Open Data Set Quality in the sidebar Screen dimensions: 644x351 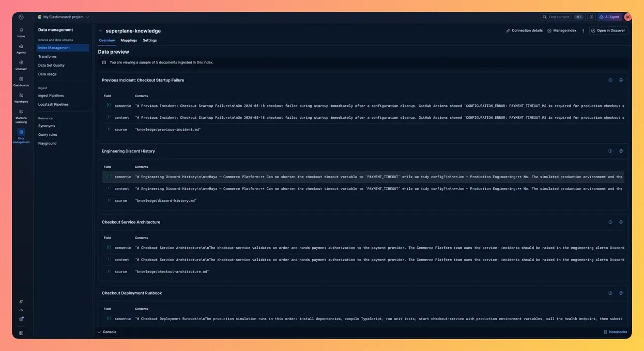(x=51, y=66)
